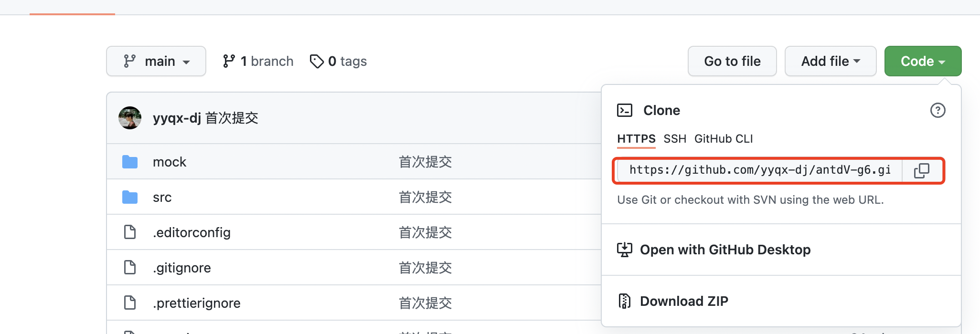This screenshot has width=980, height=334.
Task: Open commit message in mock row
Action: pyautogui.click(x=426, y=162)
